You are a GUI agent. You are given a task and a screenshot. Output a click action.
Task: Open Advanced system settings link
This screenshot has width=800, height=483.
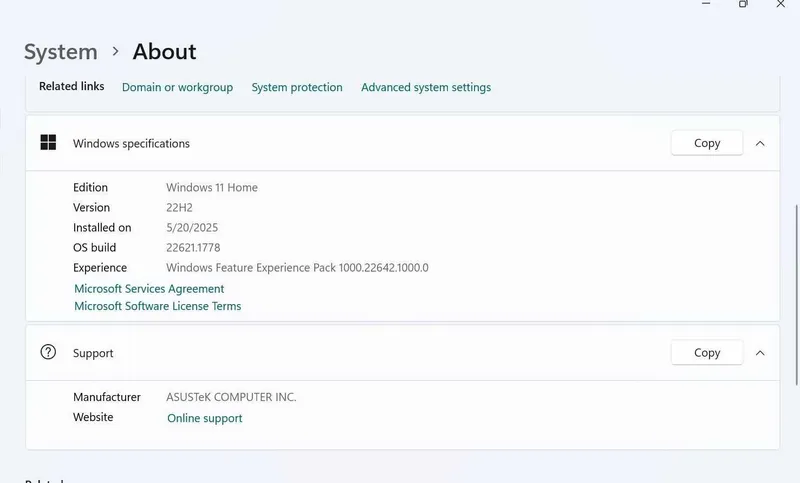(426, 87)
